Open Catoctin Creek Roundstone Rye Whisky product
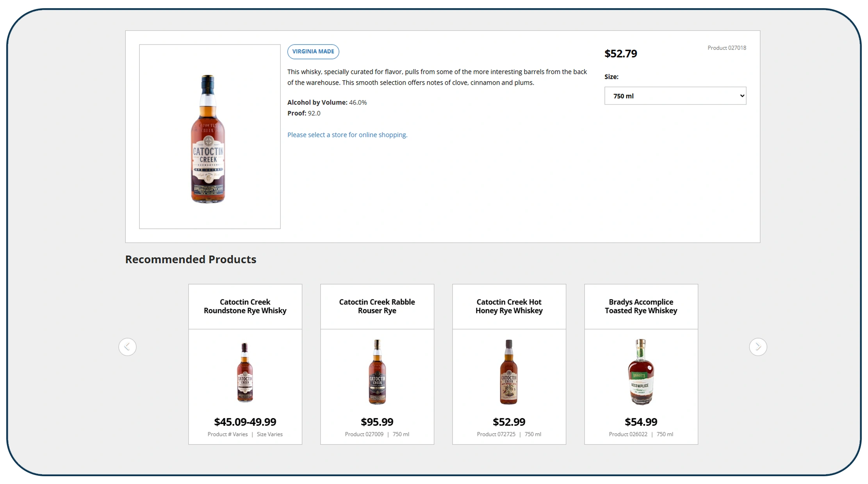This screenshot has height=484, width=868. [x=245, y=306]
